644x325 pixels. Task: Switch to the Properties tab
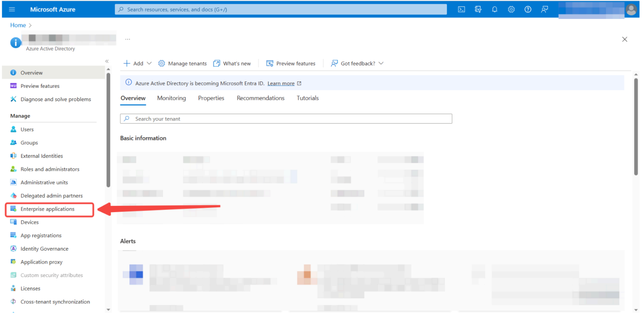211,98
